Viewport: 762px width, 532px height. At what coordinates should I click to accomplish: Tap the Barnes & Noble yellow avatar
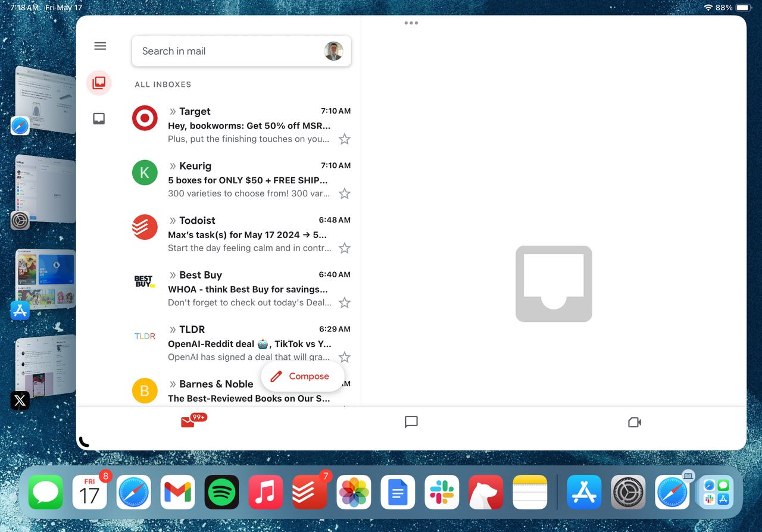click(x=145, y=390)
